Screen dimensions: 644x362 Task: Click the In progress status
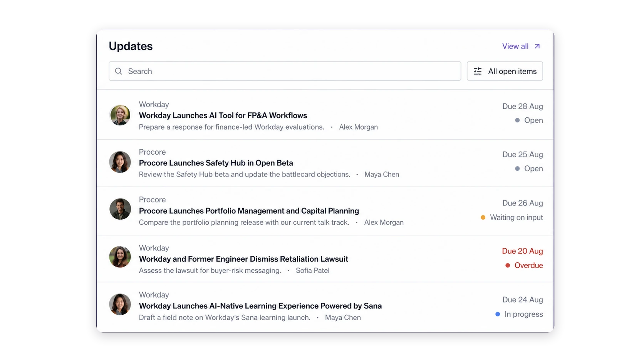[x=519, y=314]
